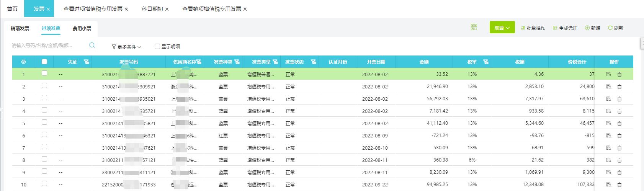Toggle select-all checkbox in table header
This screenshot has width=644, height=191.
click(x=44, y=61)
